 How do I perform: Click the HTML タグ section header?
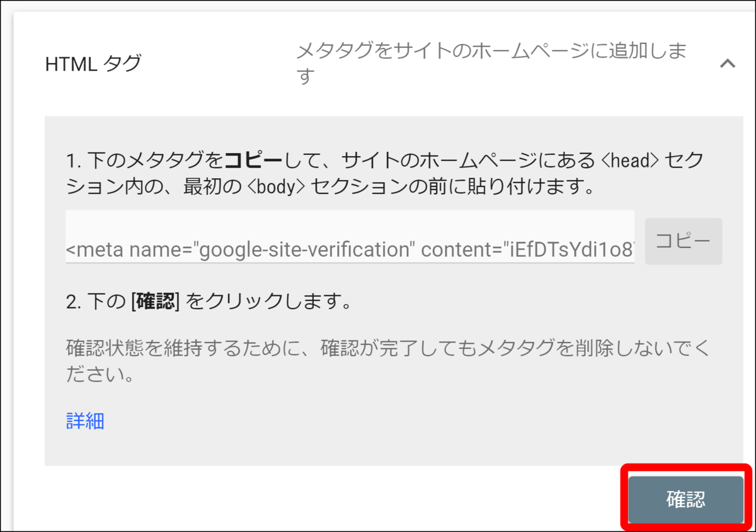pos(93,64)
